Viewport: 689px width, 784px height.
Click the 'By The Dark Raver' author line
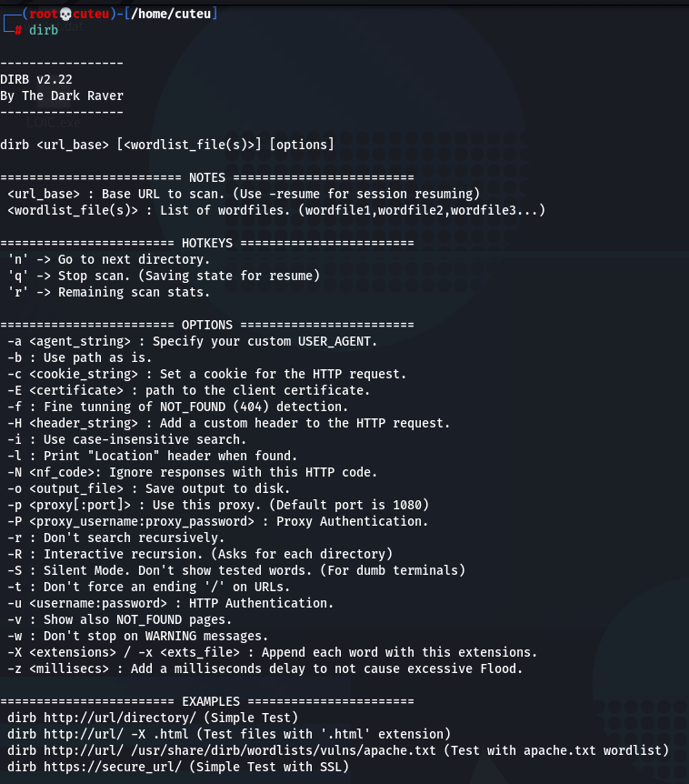[62, 95]
